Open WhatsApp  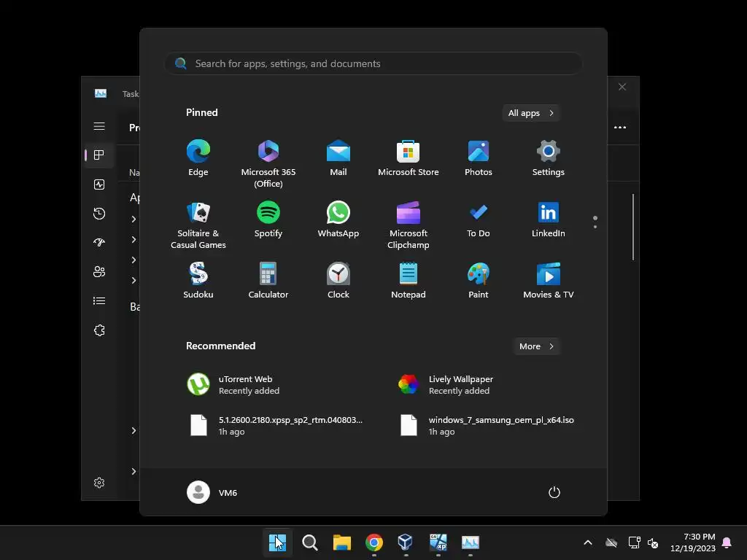point(338,219)
